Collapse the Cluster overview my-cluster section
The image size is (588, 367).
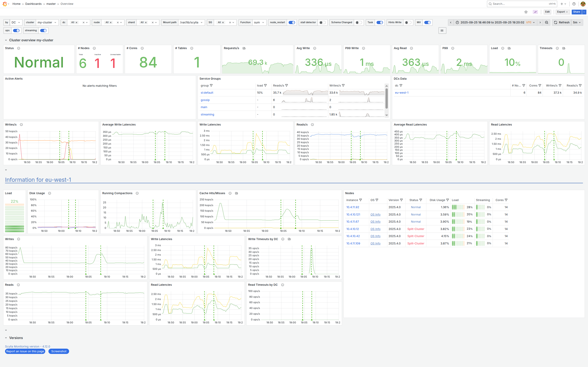click(6, 40)
